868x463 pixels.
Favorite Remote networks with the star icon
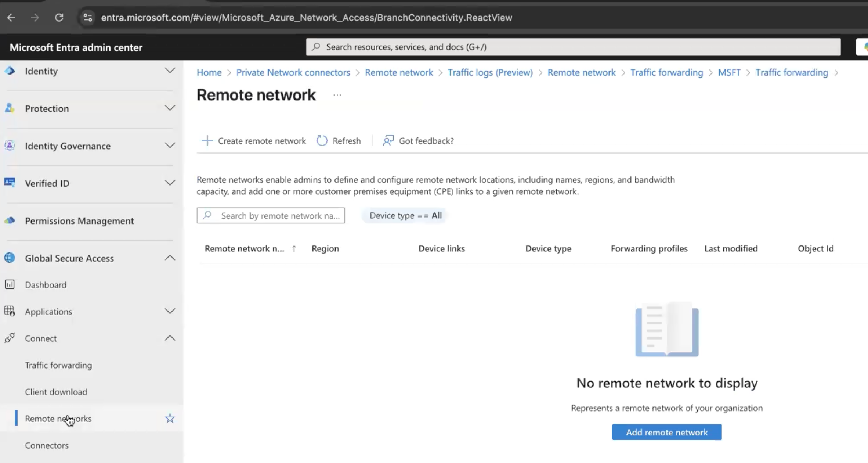[170, 418]
